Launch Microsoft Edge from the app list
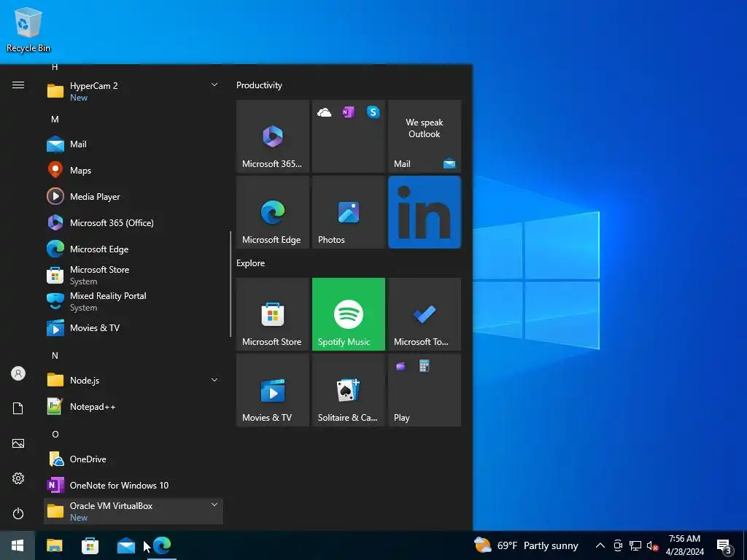747x560 pixels. pos(133,249)
